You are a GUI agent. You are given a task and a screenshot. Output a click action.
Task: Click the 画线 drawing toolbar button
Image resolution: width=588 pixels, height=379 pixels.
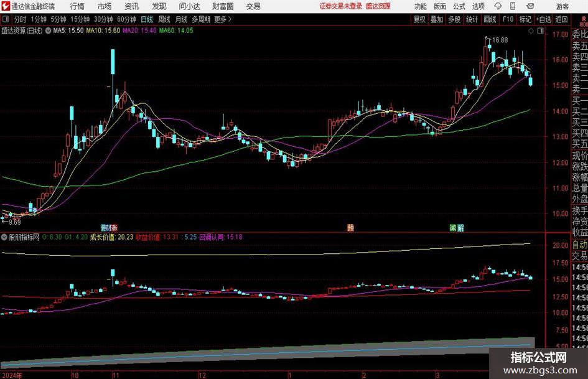point(490,19)
